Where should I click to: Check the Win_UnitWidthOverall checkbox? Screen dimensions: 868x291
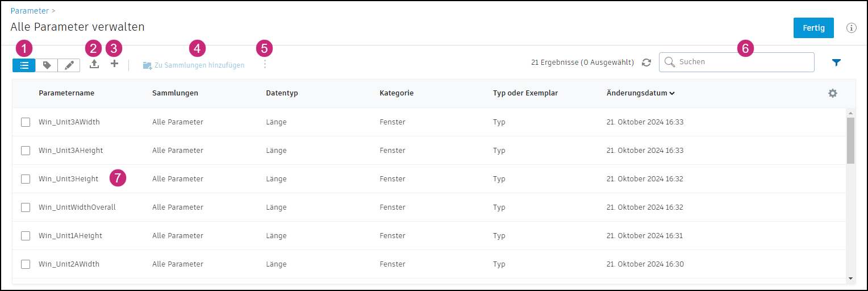coord(26,207)
